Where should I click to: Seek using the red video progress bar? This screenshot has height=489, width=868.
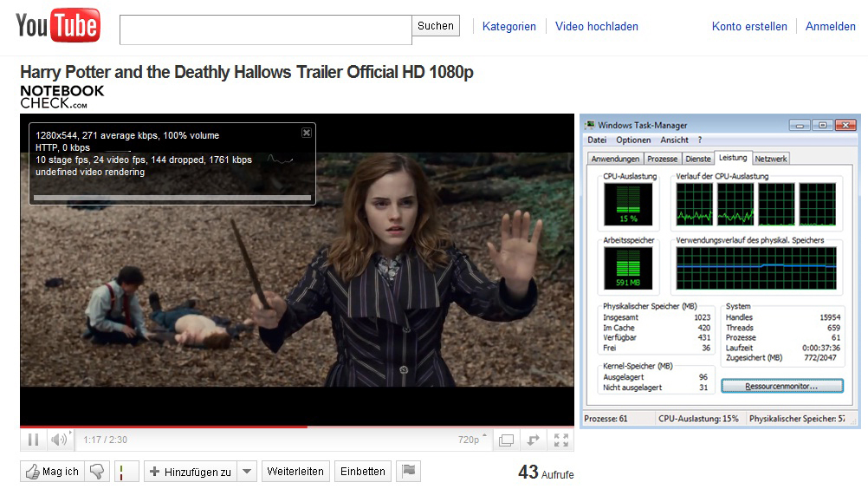pos(173,427)
